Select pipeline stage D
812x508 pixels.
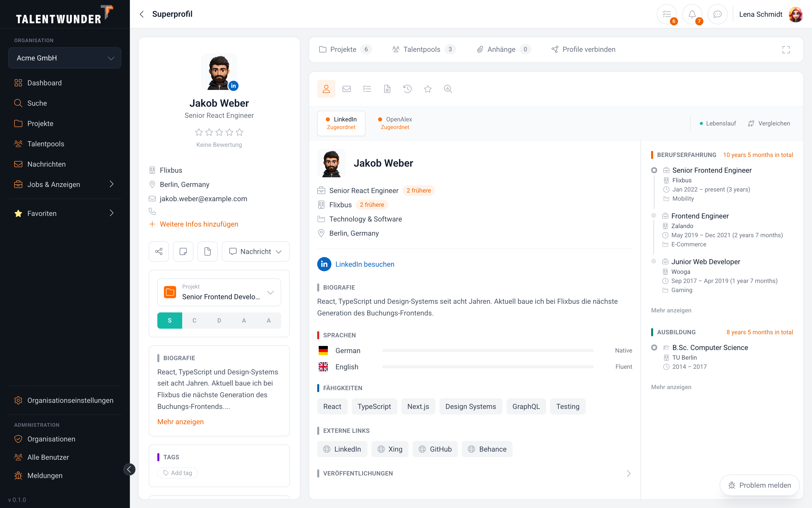219,321
